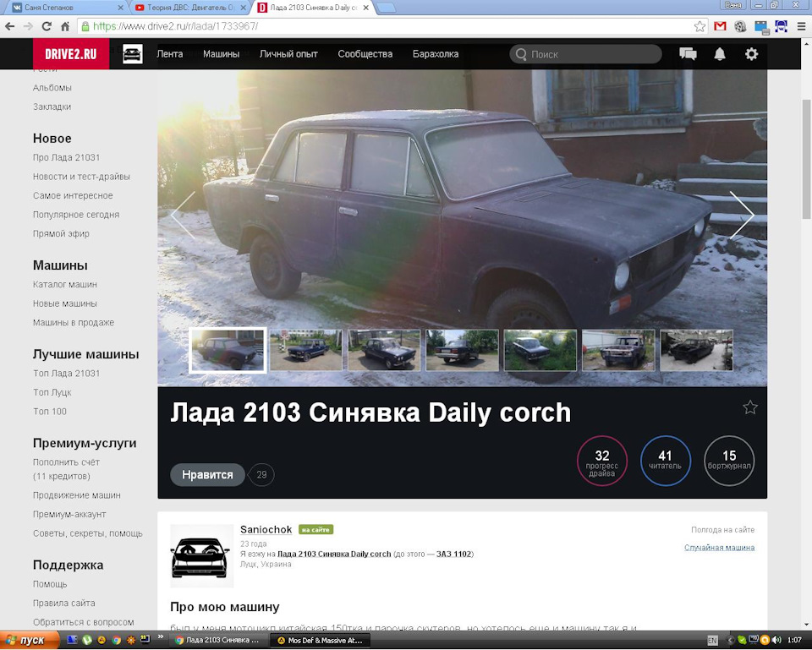The width and height of the screenshot is (812, 650).
Task: Open the car garage icon in header
Action: click(133, 54)
